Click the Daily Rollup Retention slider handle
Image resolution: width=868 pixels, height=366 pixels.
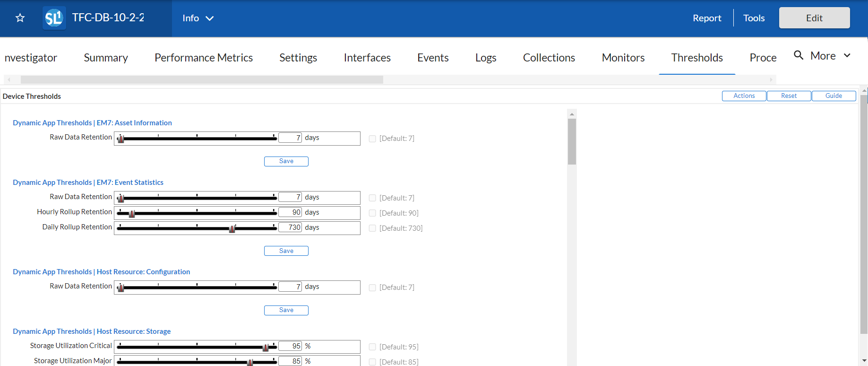pyautogui.click(x=232, y=228)
